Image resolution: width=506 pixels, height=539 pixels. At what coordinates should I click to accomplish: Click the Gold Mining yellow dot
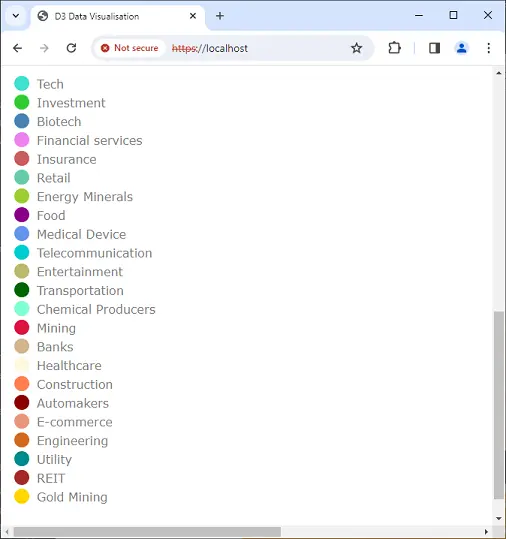(22, 497)
